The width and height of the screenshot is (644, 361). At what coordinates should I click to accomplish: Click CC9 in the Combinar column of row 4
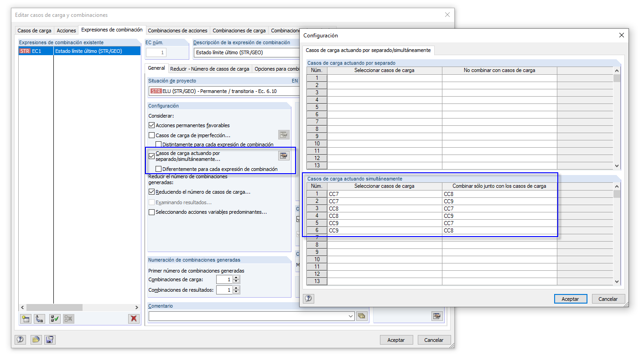pyautogui.click(x=499, y=216)
